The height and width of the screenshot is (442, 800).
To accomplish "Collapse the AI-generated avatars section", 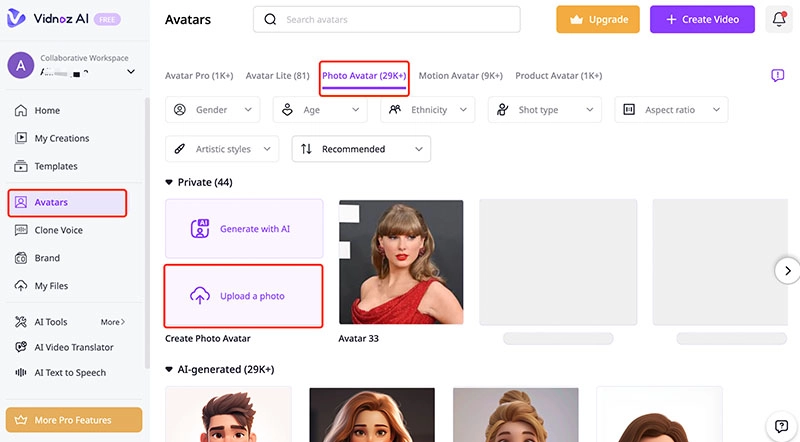I will click(169, 369).
